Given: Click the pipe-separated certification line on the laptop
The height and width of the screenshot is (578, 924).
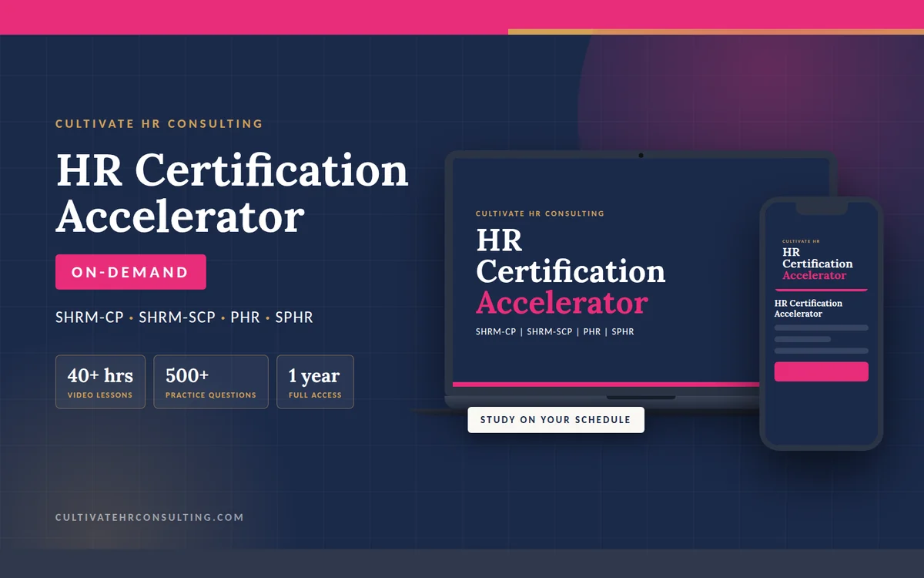Looking at the screenshot, I should (555, 331).
